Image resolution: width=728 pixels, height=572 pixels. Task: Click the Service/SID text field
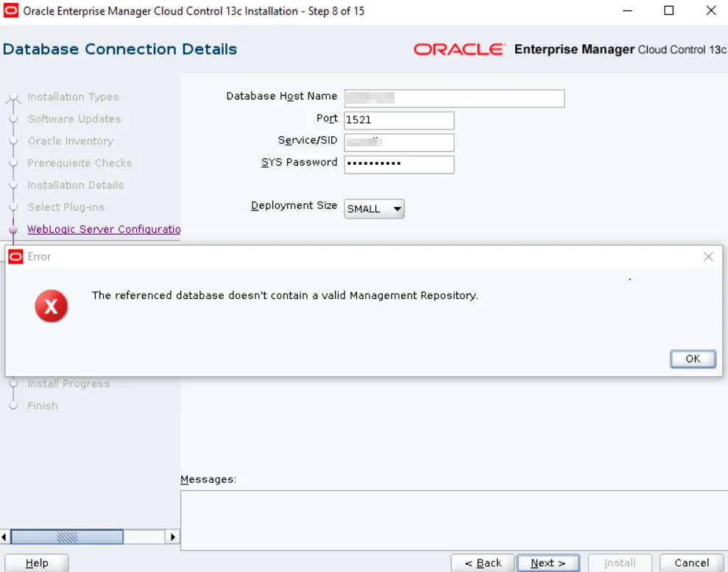click(399, 143)
